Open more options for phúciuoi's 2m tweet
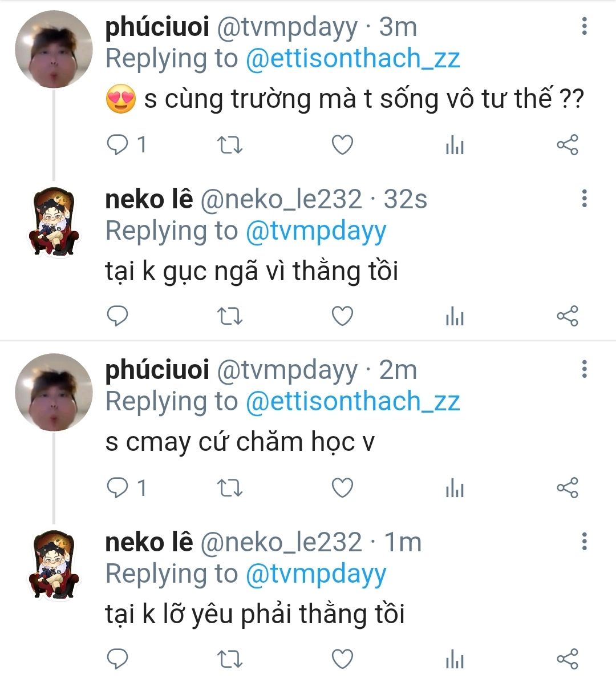This screenshot has height=678, width=616. (584, 370)
